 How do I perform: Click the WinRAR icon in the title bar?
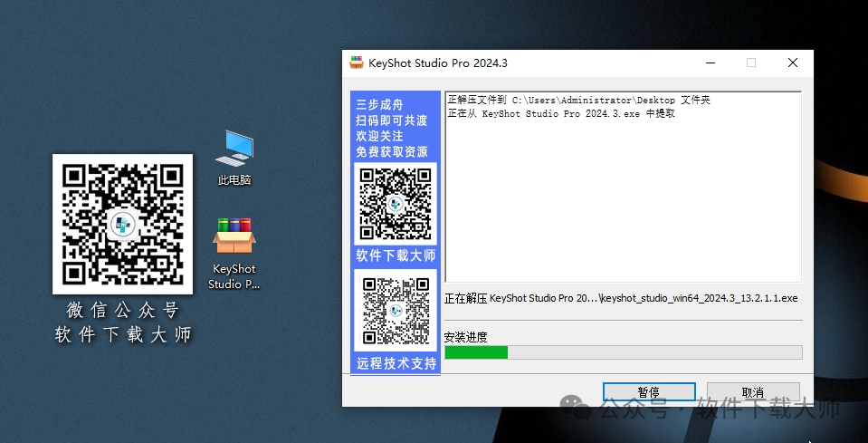tap(357, 63)
